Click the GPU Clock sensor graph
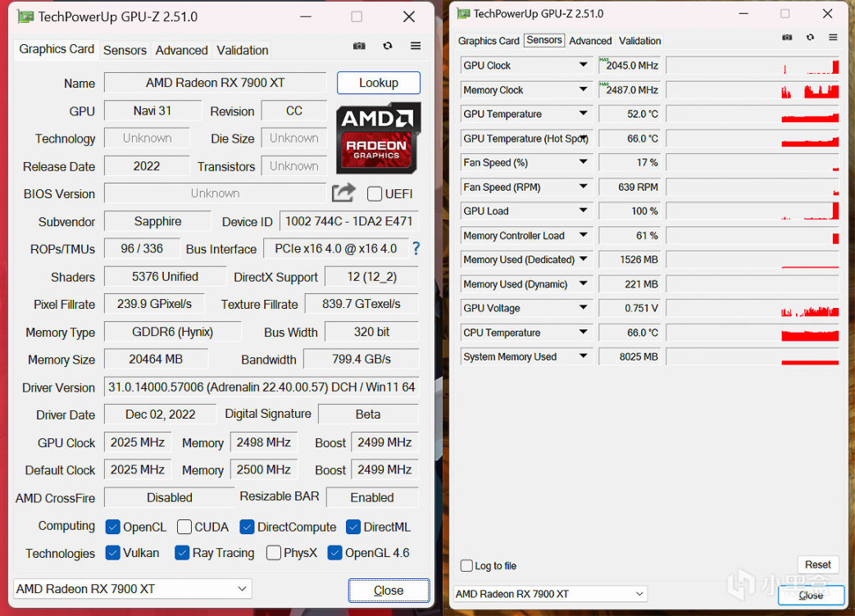This screenshot has width=855, height=616. [x=753, y=66]
